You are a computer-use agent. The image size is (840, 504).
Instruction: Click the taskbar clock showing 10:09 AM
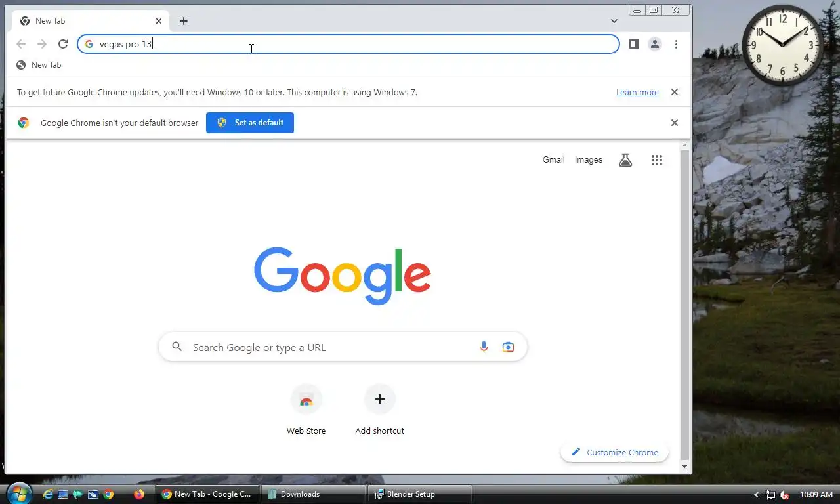816,495
